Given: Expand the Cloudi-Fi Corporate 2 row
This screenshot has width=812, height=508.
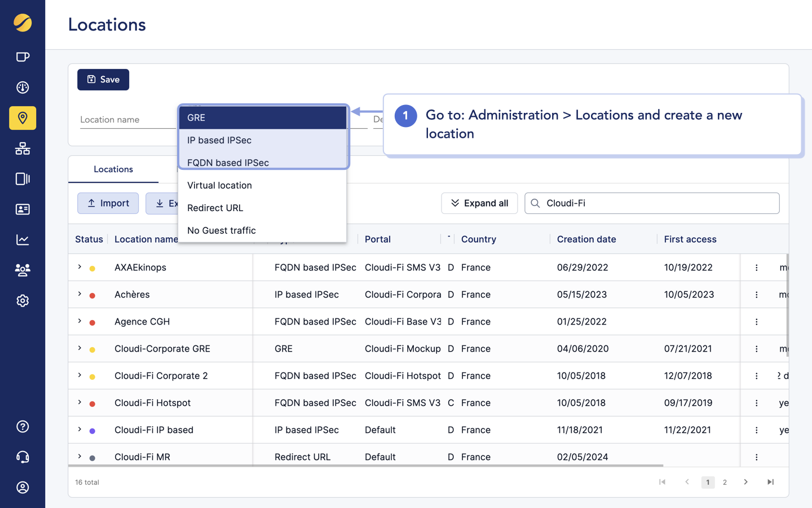Looking at the screenshot, I should pos(80,375).
